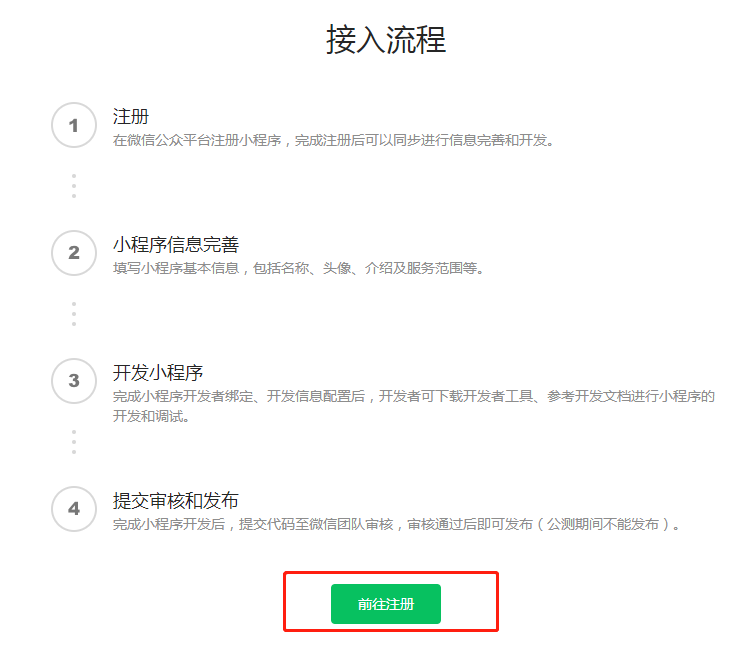Image resolution: width=753 pixels, height=658 pixels.
Task: Click the 接入流程 page heading
Action: click(x=386, y=39)
